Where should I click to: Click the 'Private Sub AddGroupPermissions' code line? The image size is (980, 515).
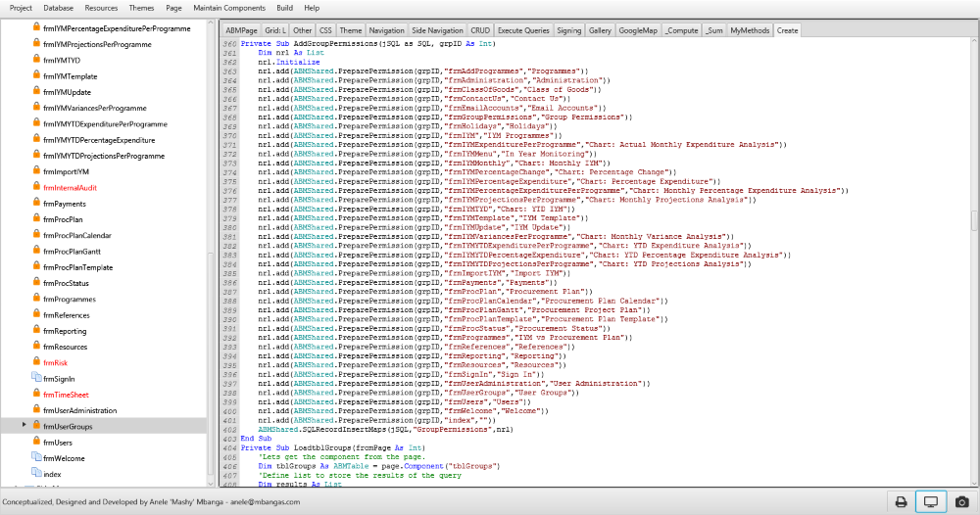pyautogui.click(x=367, y=44)
